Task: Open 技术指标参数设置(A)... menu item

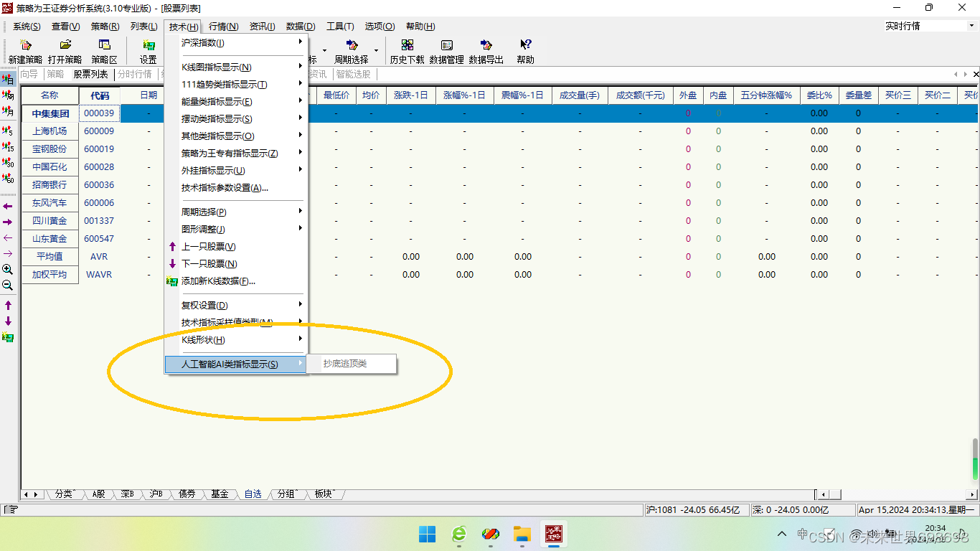Action: tap(237, 188)
